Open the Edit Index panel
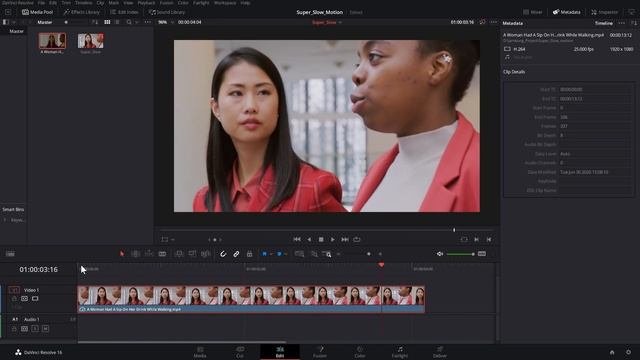This screenshot has width=640, height=360. 124,12
